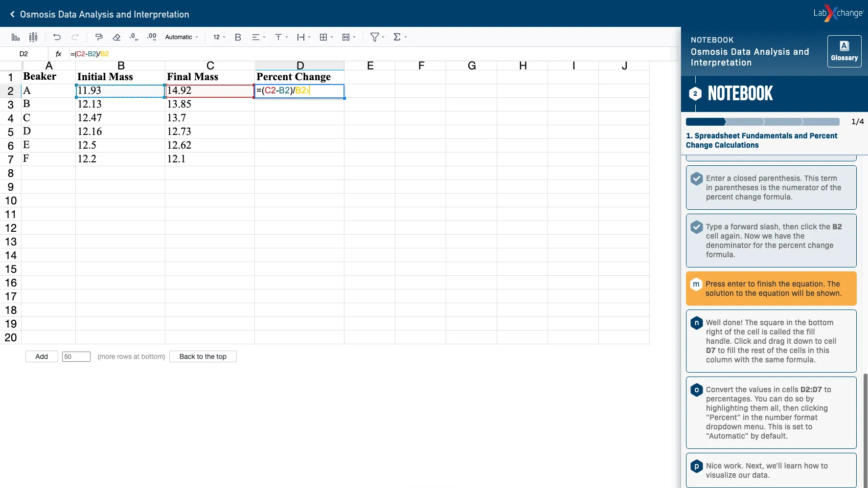Click the checkmark on forward slash step
This screenshot has width=868, height=488.
pos(697,227)
